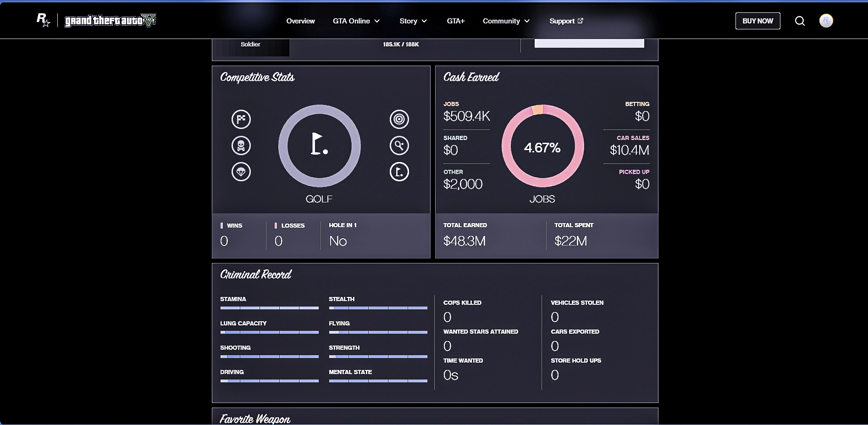Expand the Story dropdown menu
The width and height of the screenshot is (868, 425).
click(413, 21)
